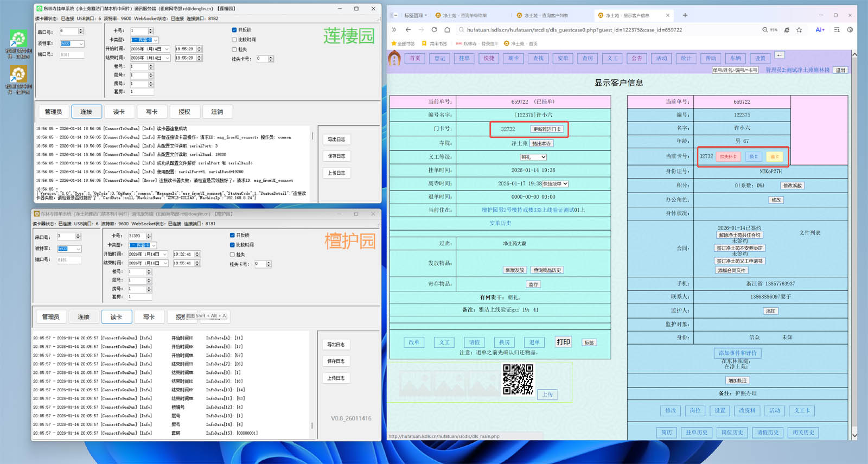Open the 安单历史 link

pos(500,223)
